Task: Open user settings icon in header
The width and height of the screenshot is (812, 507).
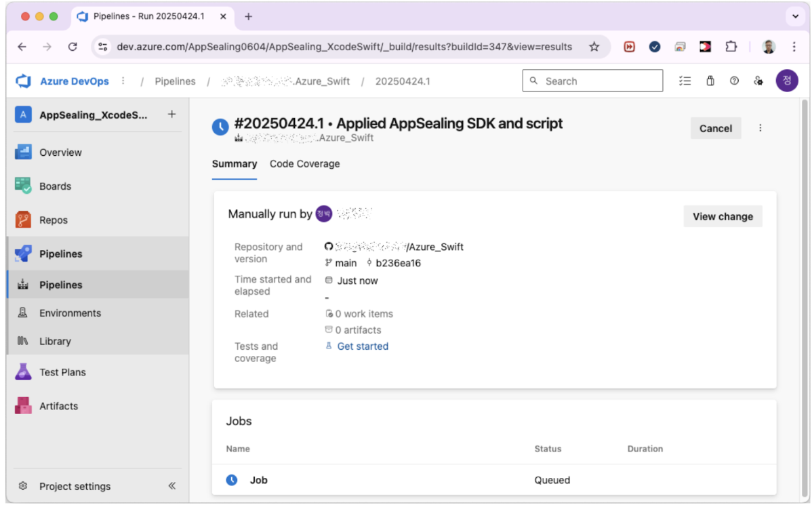Action: [x=758, y=81]
